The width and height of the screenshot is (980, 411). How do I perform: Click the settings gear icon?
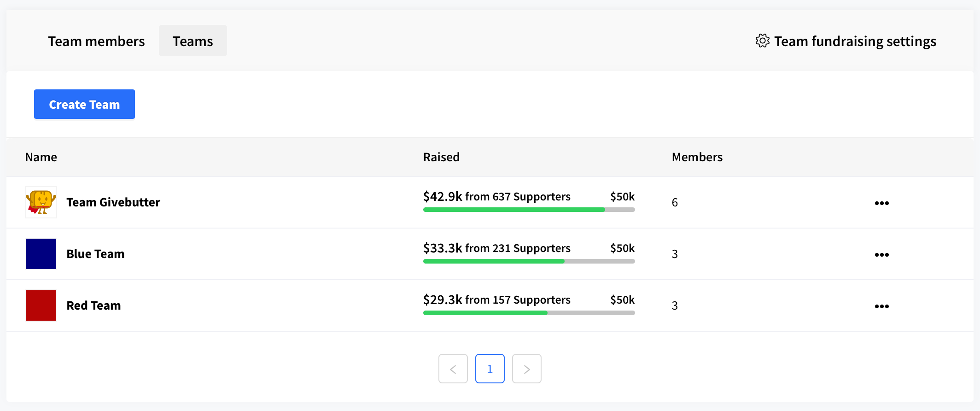click(x=762, y=41)
